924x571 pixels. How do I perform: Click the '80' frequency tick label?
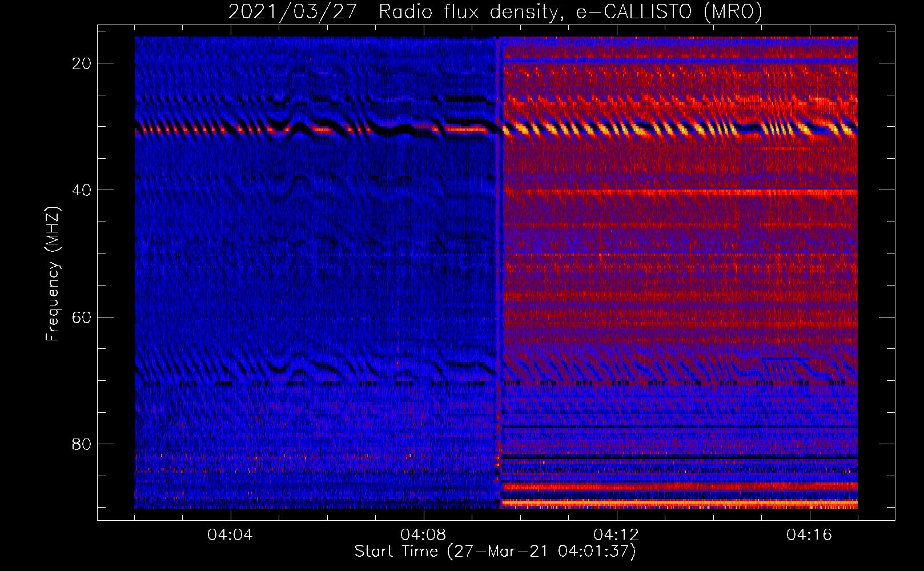82,444
